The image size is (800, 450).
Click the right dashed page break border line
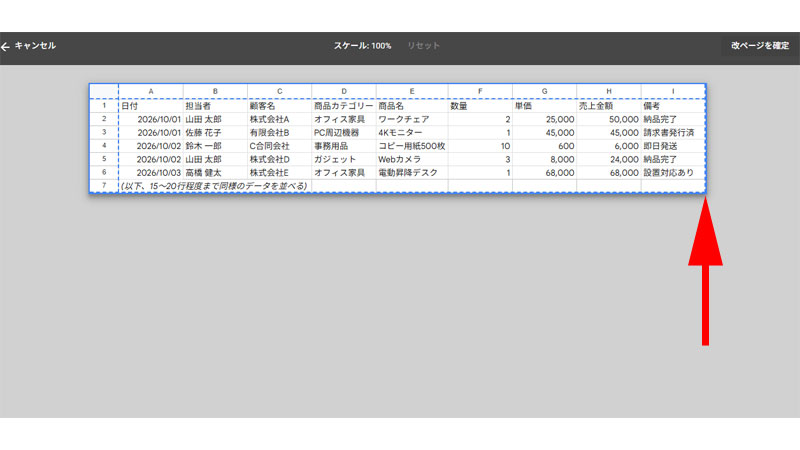coord(706,139)
